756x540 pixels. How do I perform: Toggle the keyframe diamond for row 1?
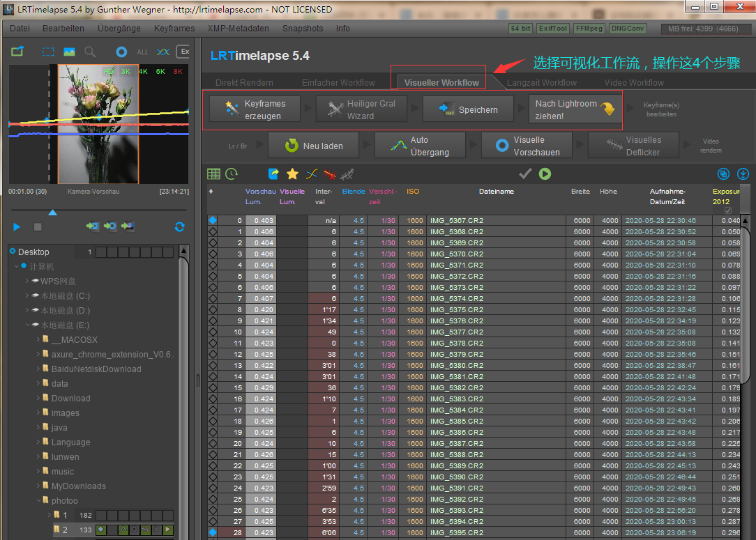(x=213, y=232)
